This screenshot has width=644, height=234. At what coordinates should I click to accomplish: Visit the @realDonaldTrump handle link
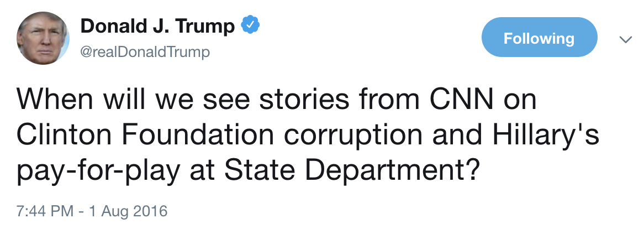[x=145, y=53]
